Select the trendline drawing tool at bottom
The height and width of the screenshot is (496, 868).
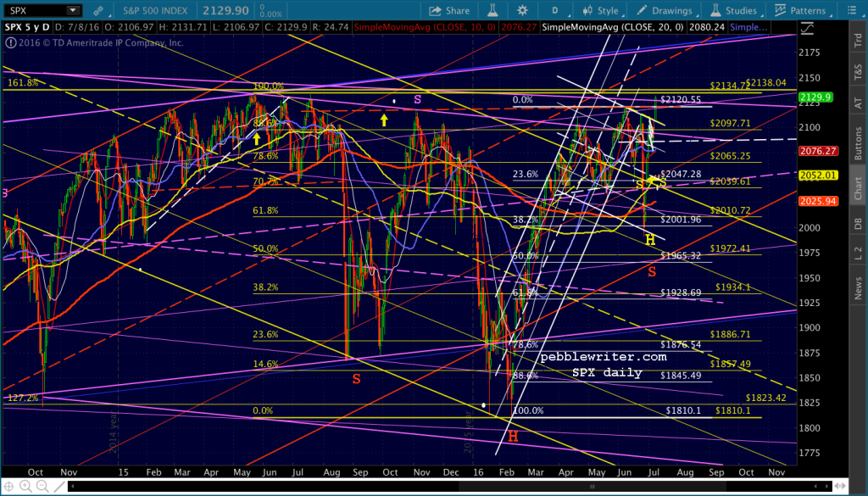[x=59, y=487]
